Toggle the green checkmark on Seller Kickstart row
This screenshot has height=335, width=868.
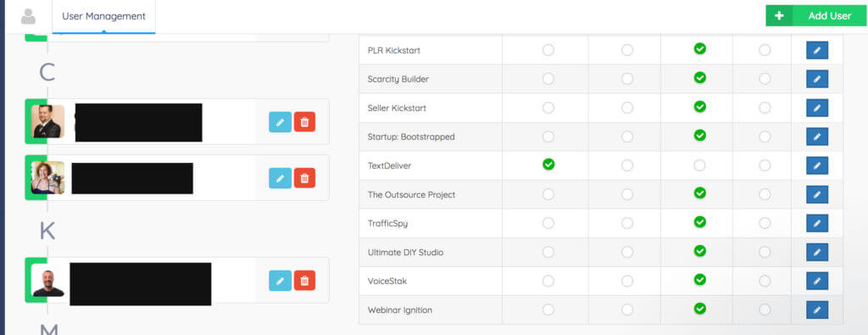tap(699, 106)
